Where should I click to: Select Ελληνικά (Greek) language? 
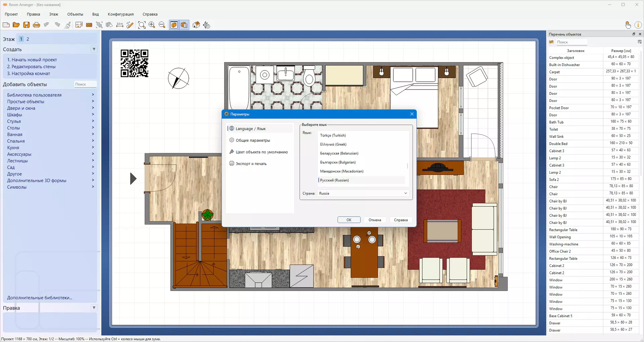pos(361,145)
